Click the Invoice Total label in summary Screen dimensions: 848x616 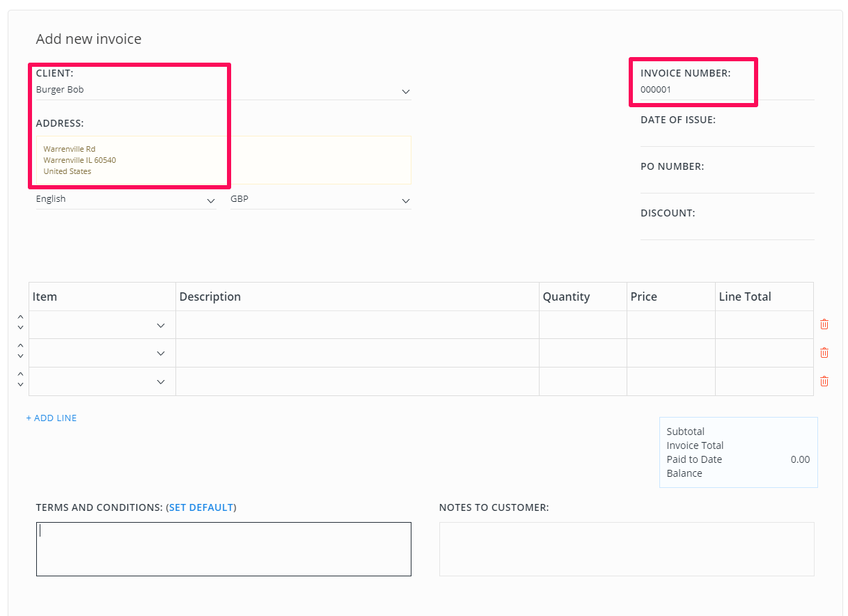pyautogui.click(x=695, y=445)
